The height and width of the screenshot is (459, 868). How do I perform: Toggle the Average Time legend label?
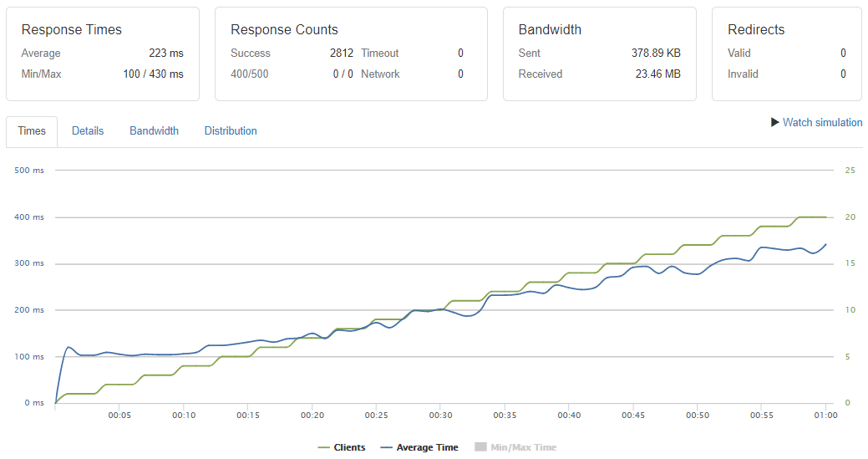[427, 448]
